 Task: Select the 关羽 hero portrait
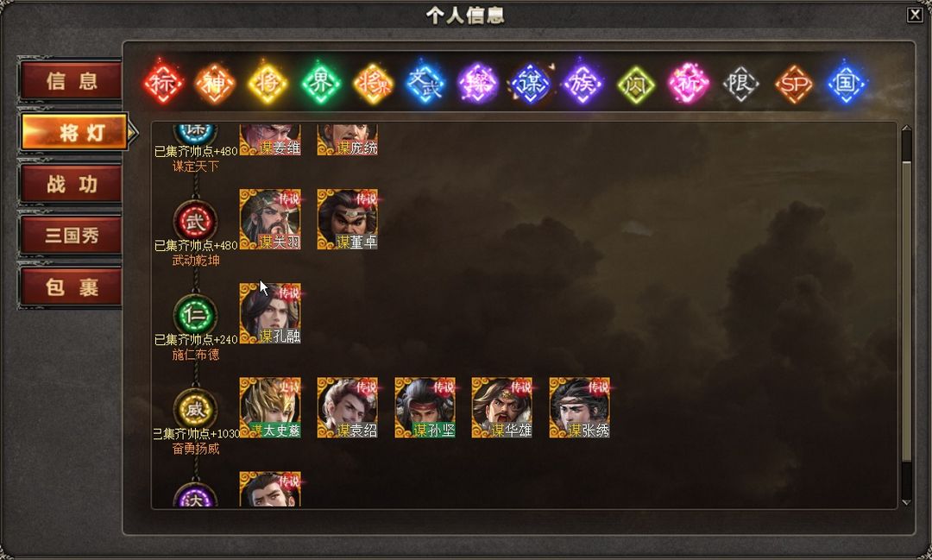(x=270, y=219)
